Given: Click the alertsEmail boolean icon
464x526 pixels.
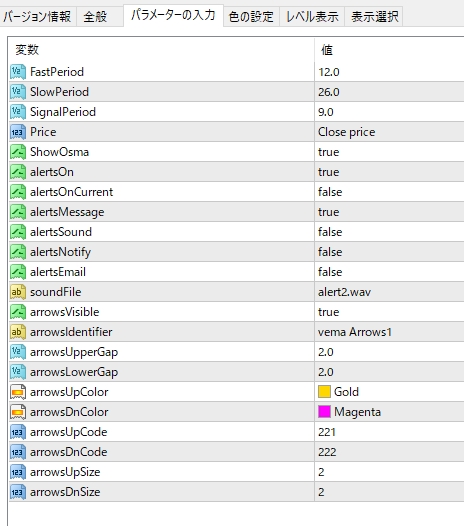Looking at the screenshot, I should [x=17, y=272].
